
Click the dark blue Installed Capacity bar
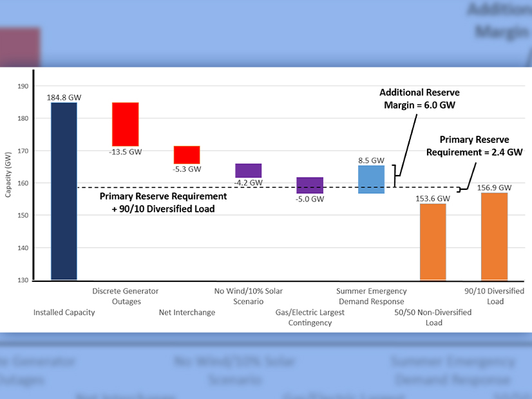coord(64,191)
